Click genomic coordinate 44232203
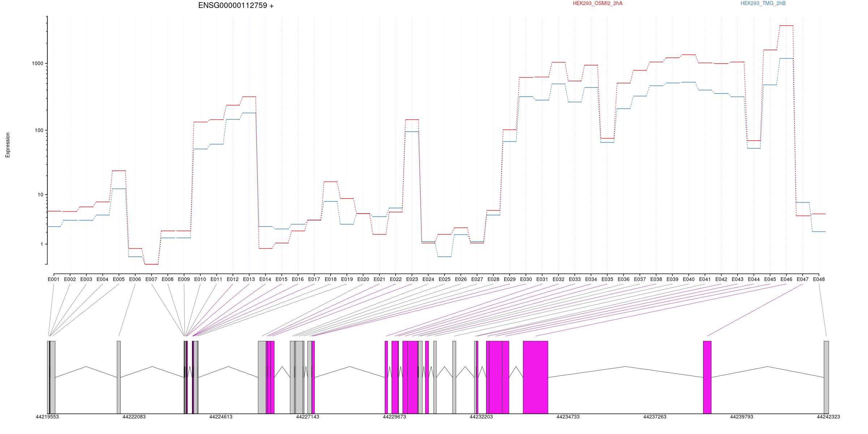Image resolution: width=868 pixels, height=434 pixels. tap(481, 417)
